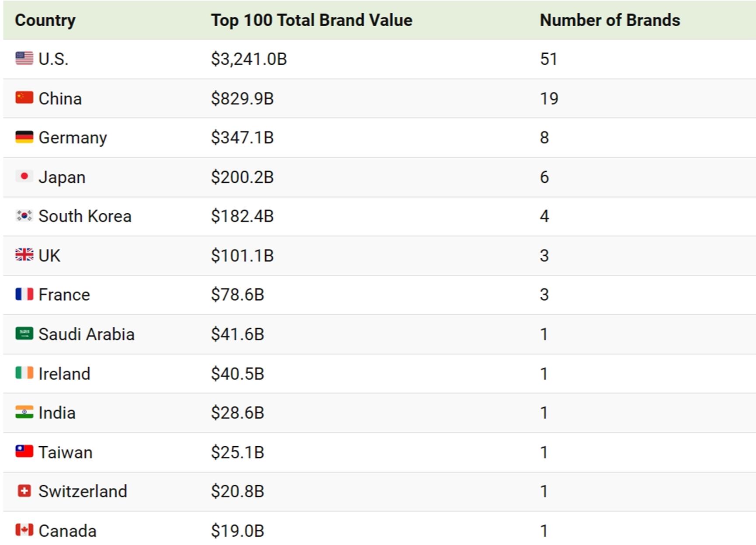Click the Taiwan flag icon
The image size is (756, 545).
coord(24,451)
